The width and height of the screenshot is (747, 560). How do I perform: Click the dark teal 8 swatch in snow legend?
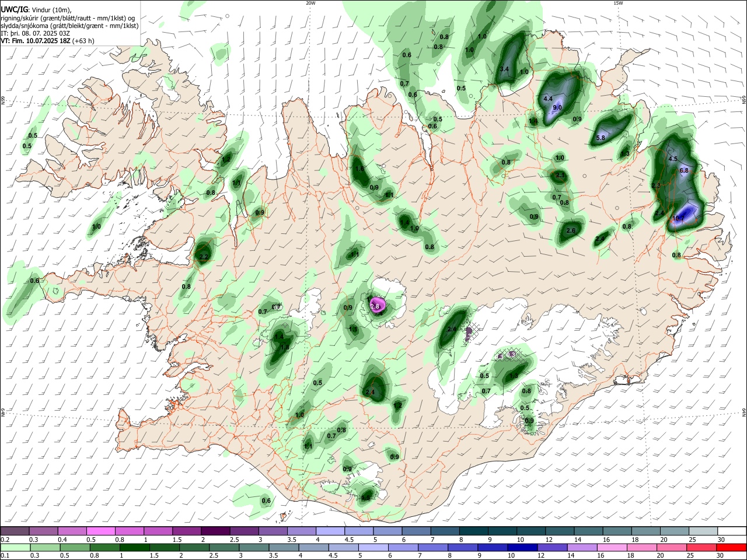tap(474, 531)
